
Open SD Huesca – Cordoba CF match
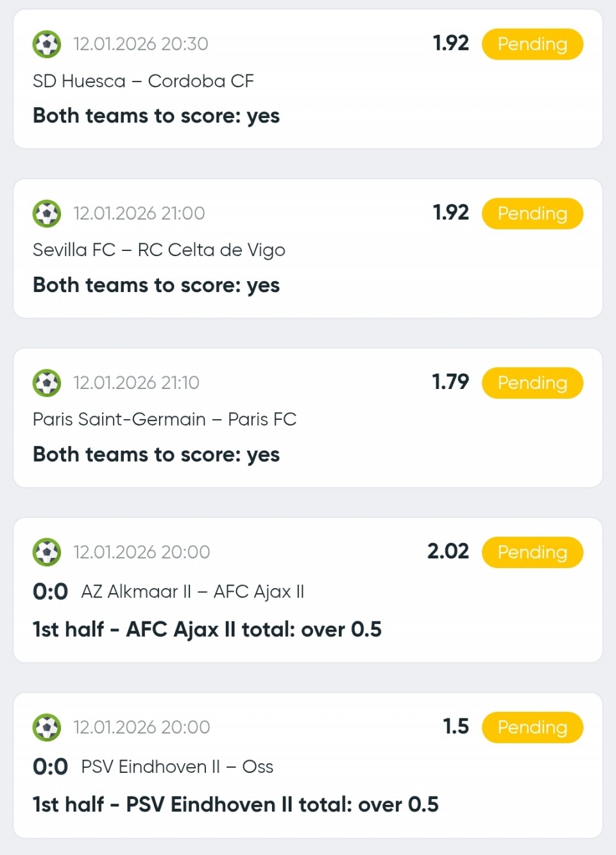pos(143,81)
